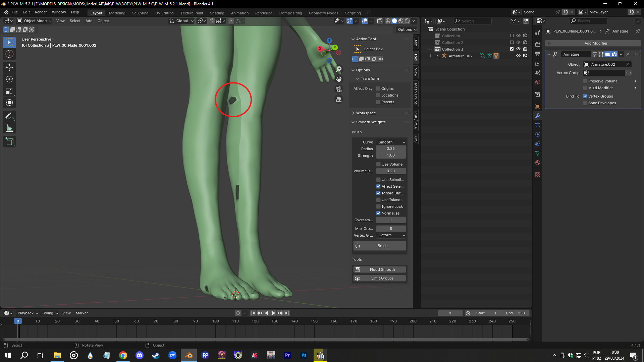Enable the Preserve Volume checkbox
This screenshot has height=362, width=644.
click(x=585, y=81)
